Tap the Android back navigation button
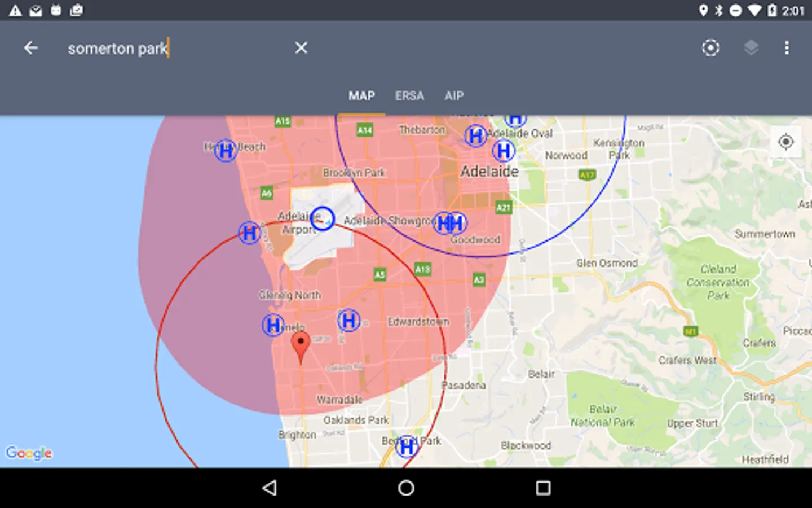 click(270, 488)
